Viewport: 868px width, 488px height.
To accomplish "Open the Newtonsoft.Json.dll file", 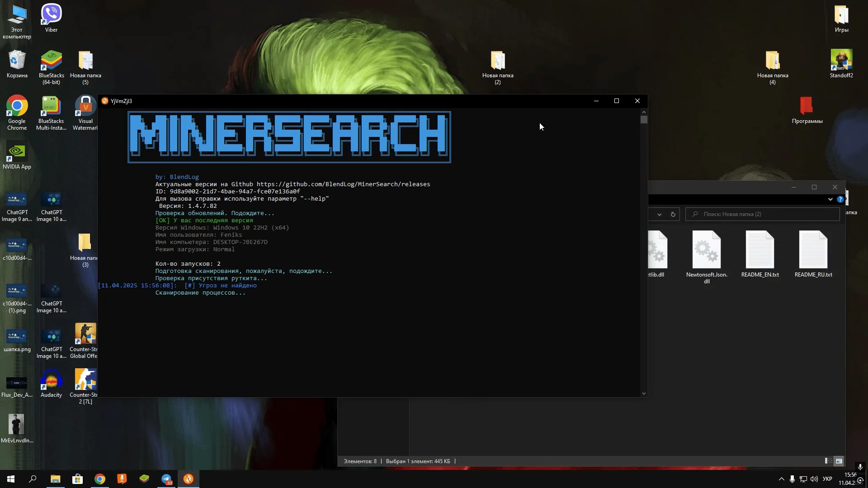I will tap(707, 250).
